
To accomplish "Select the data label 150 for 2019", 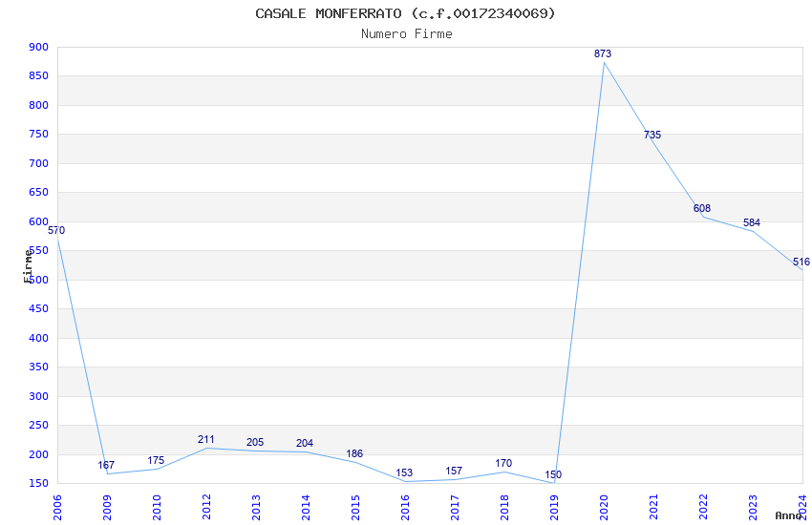I will coord(553,474).
